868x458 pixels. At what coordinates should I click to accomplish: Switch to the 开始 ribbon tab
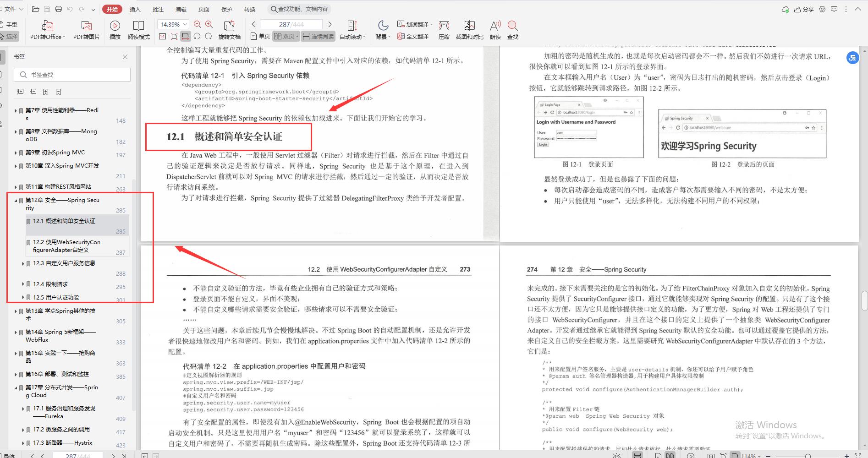pos(112,9)
